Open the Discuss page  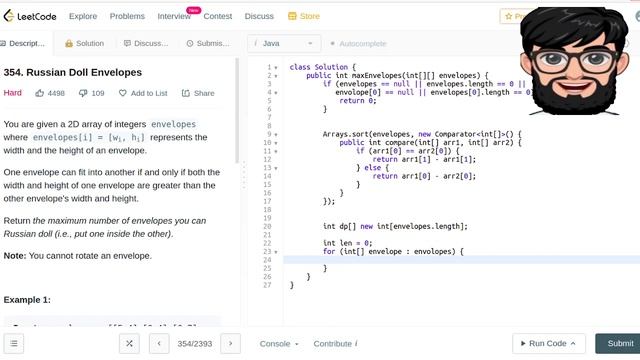pos(259,16)
